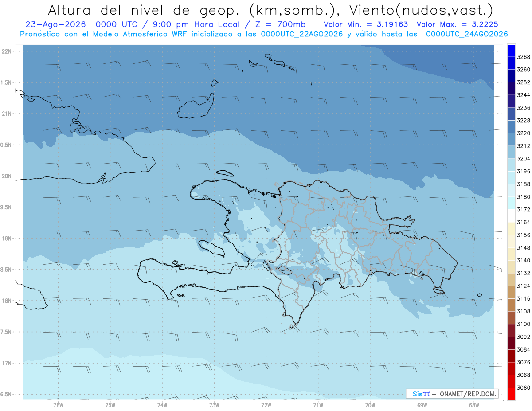Click the '3172' colorbar value
Screen dimensions: 532x411
pyautogui.click(x=524, y=209)
